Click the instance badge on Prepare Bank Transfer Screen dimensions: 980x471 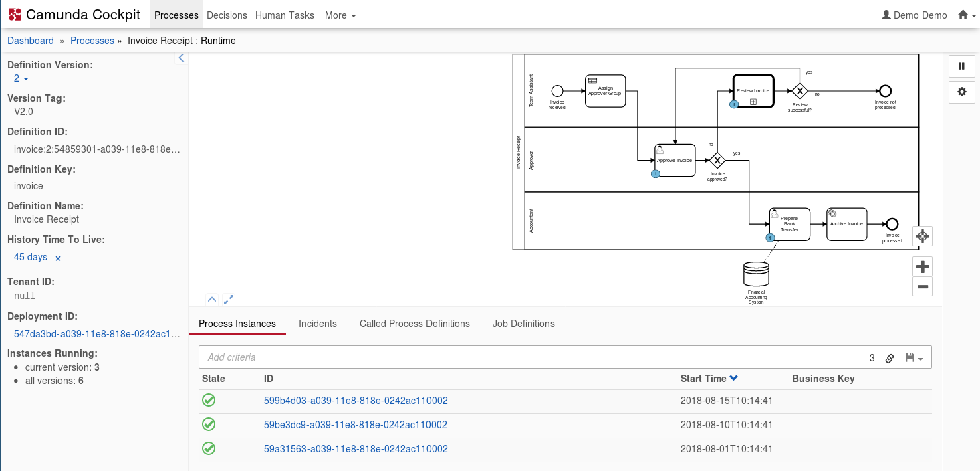[770, 238]
